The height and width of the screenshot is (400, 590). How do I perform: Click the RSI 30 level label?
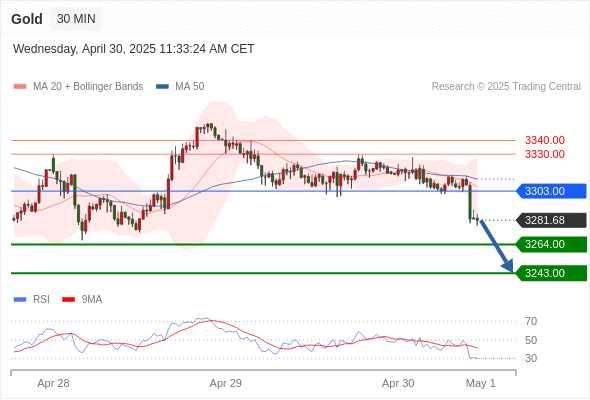531,358
